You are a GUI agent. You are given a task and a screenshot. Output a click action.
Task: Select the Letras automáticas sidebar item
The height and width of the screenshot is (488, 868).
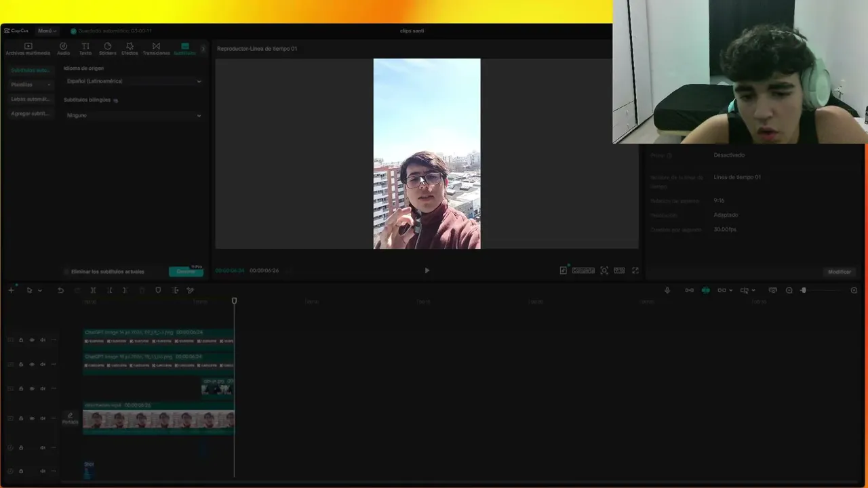click(31, 99)
